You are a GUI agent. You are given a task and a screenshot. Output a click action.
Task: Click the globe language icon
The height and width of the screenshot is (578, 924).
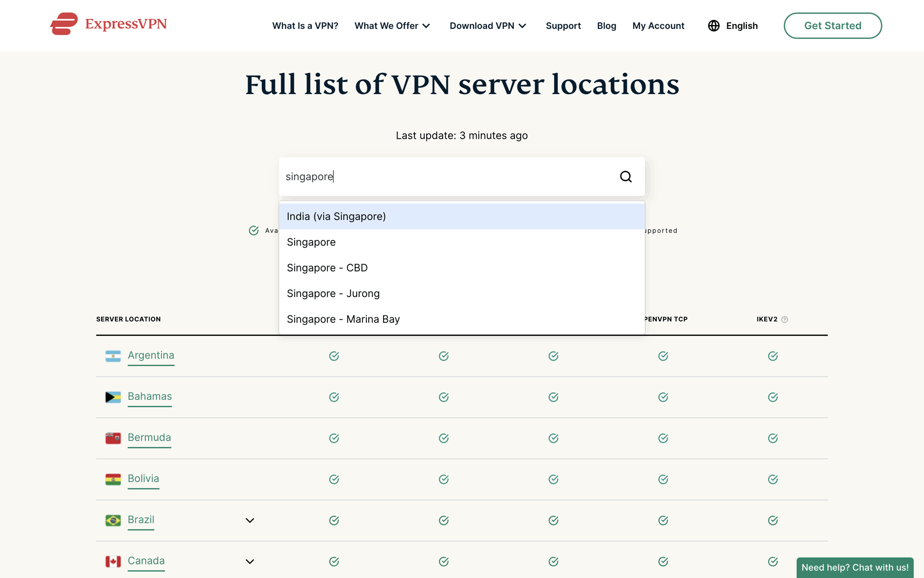point(714,26)
